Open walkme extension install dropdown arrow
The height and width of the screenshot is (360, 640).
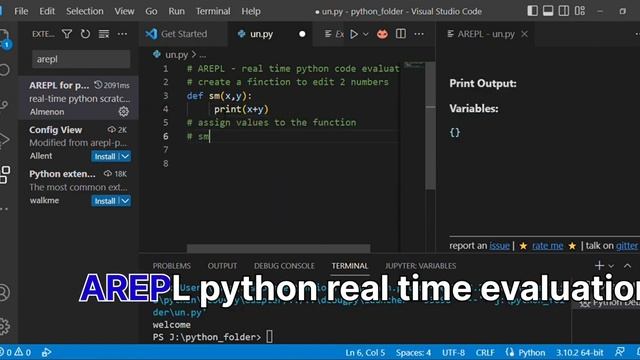[x=125, y=201]
